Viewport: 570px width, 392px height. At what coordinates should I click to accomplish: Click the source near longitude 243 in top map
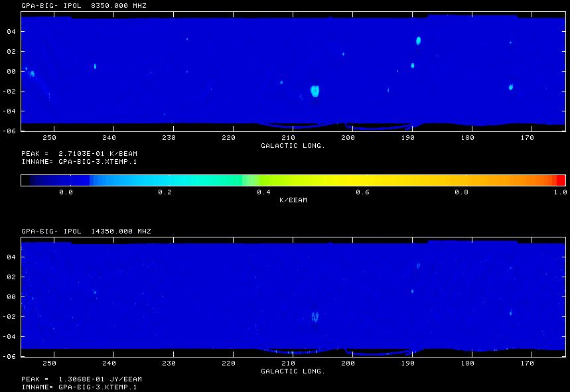click(x=96, y=66)
